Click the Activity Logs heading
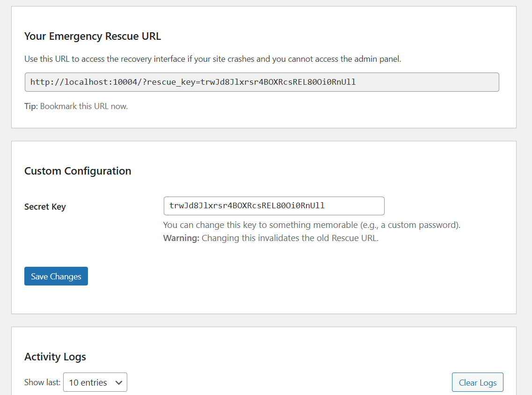This screenshot has height=395, width=532. pyautogui.click(x=55, y=357)
